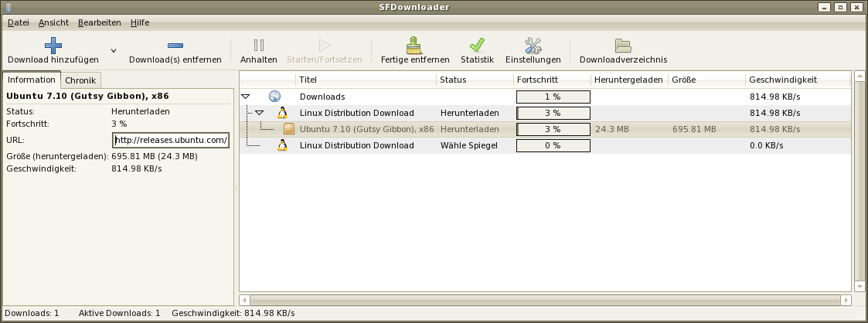868x323 pixels.
Task: Click the 695.81 MB size cell
Action: (x=694, y=129)
